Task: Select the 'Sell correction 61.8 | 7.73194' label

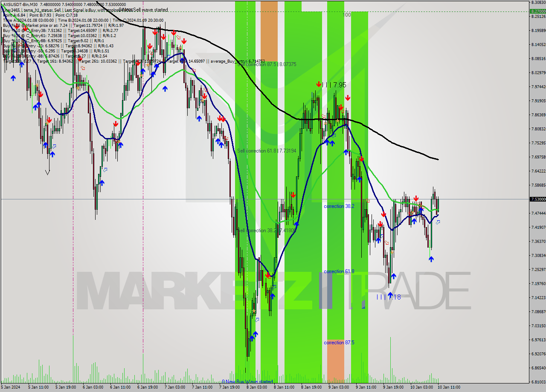Action: click(x=267, y=151)
